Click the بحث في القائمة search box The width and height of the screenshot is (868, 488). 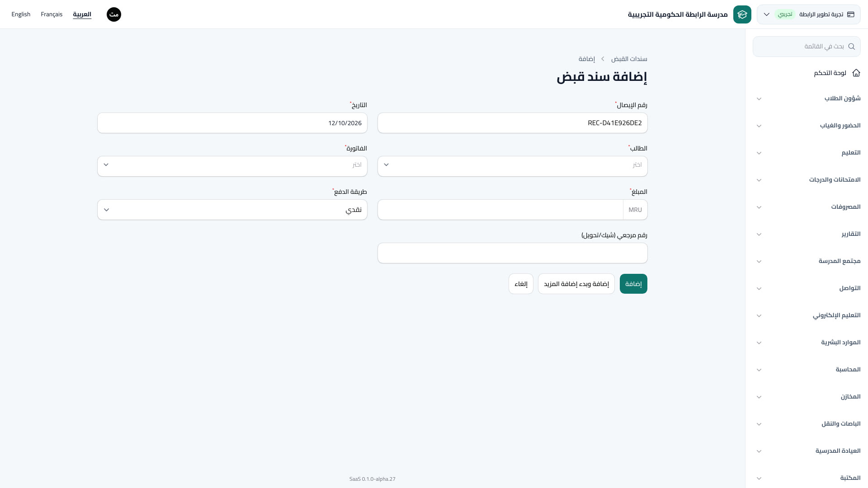[807, 47]
